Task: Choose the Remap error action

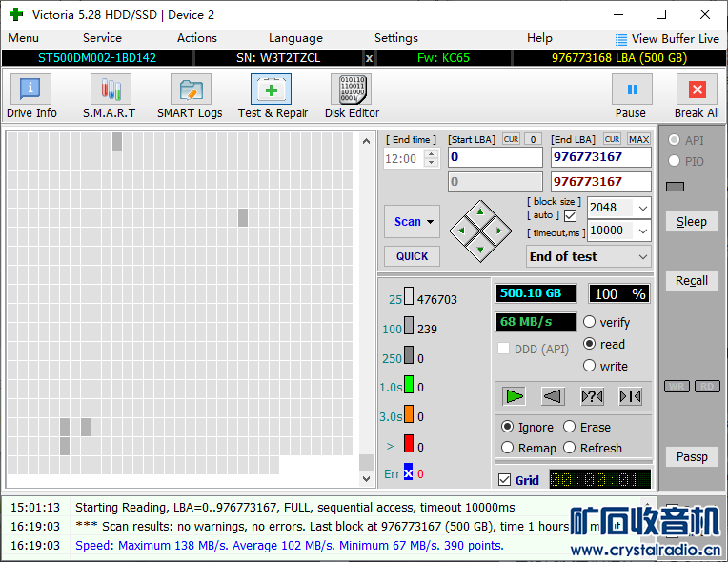Action: coord(508,448)
